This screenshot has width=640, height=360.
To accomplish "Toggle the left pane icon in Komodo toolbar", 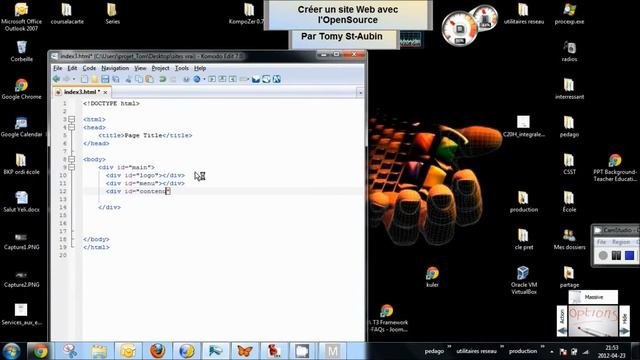I will pyautogui.click(x=212, y=79).
